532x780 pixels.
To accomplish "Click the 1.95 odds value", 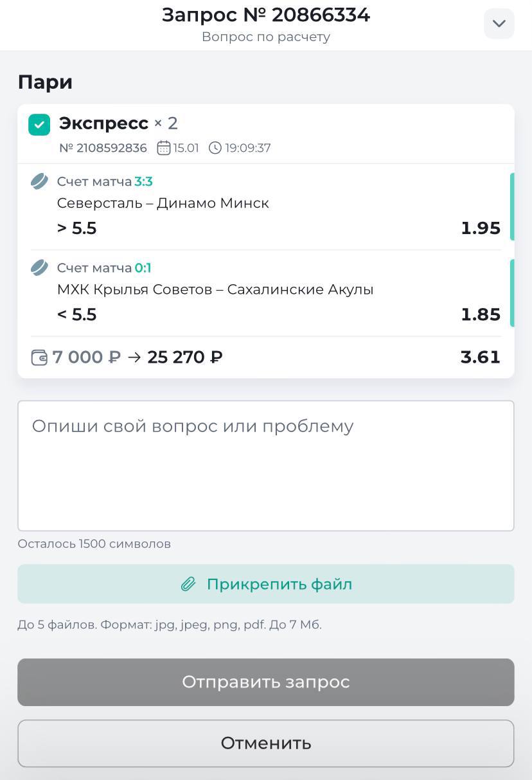I will (481, 228).
